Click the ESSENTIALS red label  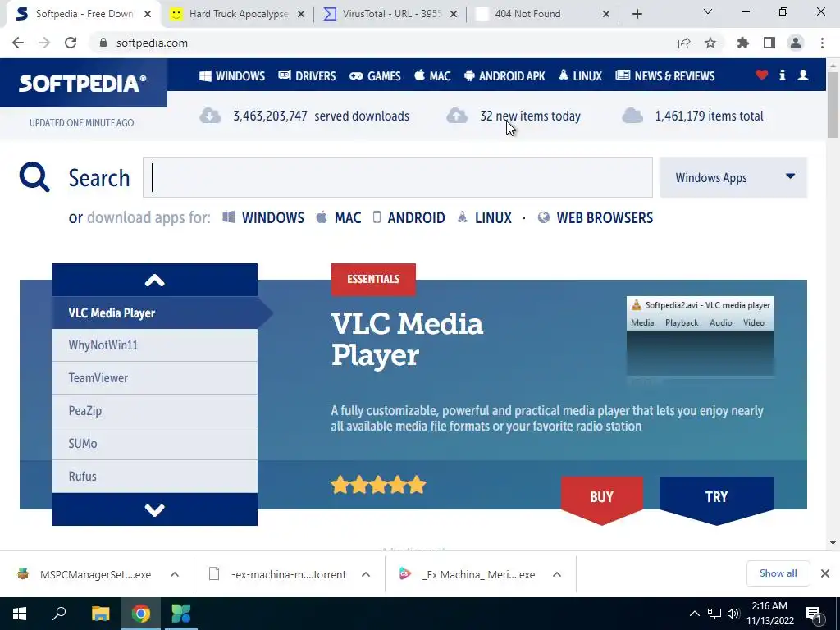[373, 279]
